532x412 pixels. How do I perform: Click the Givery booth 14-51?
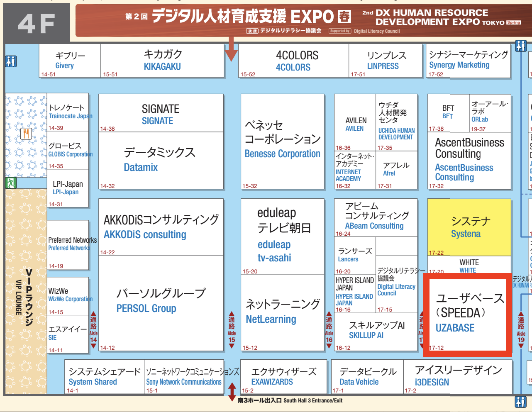pos(70,61)
